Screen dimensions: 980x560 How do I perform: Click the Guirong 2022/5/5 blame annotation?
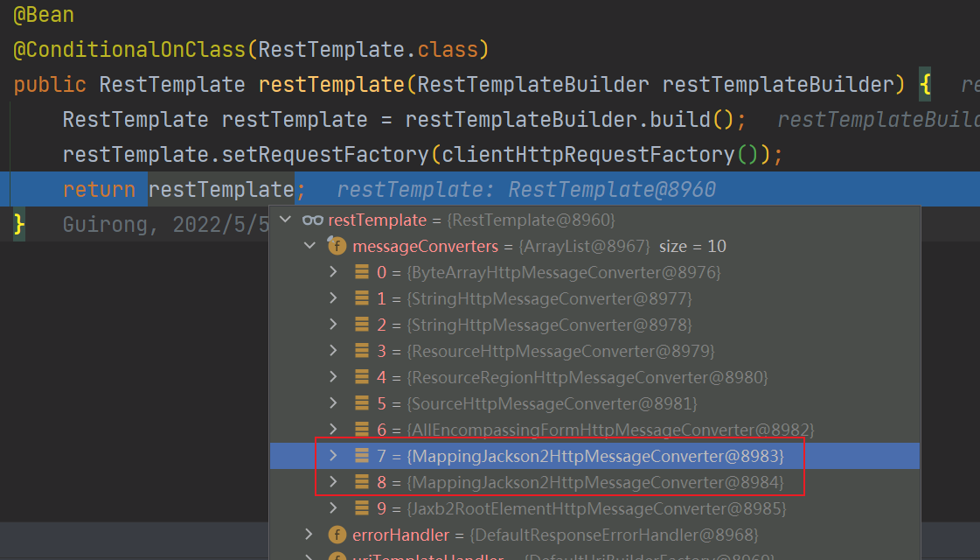click(165, 225)
